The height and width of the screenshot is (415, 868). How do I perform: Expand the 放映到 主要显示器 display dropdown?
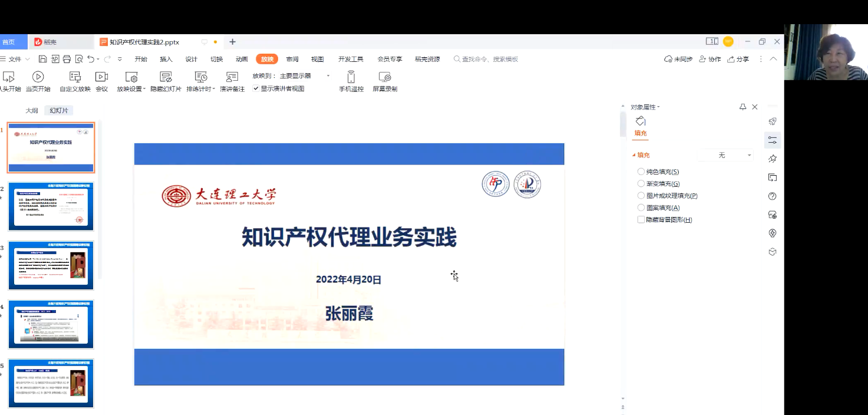[328, 76]
